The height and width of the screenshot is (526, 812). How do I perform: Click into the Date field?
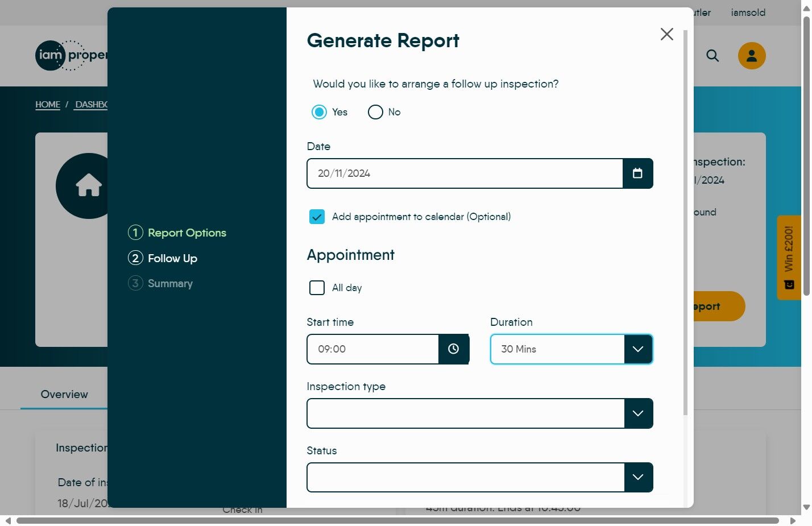(x=465, y=173)
